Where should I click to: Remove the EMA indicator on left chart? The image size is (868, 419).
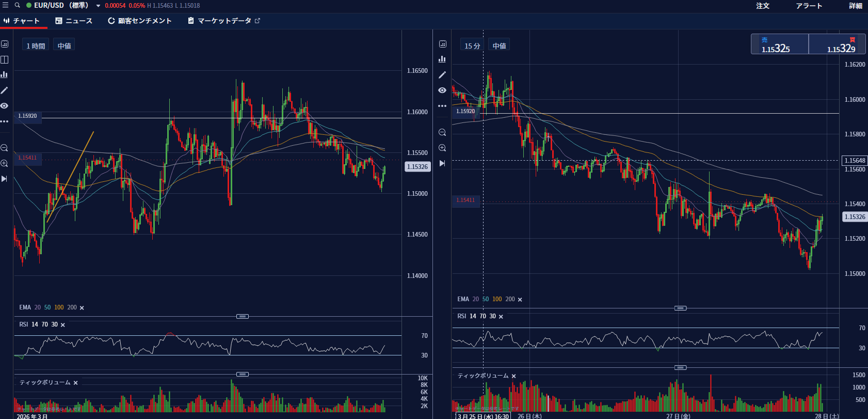[82, 308]
